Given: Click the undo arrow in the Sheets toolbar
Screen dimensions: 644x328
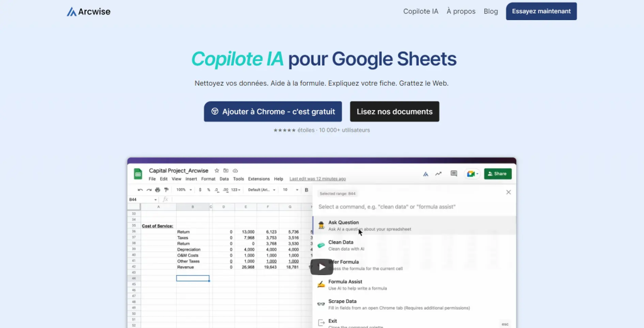Looking at the screenshot, I should [x=140, y=190].
